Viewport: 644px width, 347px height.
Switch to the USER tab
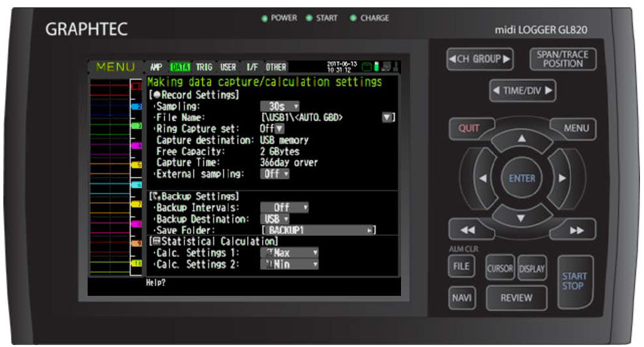(228, 67)
